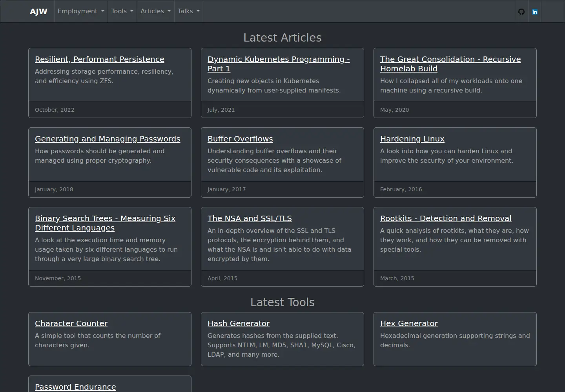Open Resilient, Performant Persistence article
Screen dimensions: 565x392
pos(100,59)
